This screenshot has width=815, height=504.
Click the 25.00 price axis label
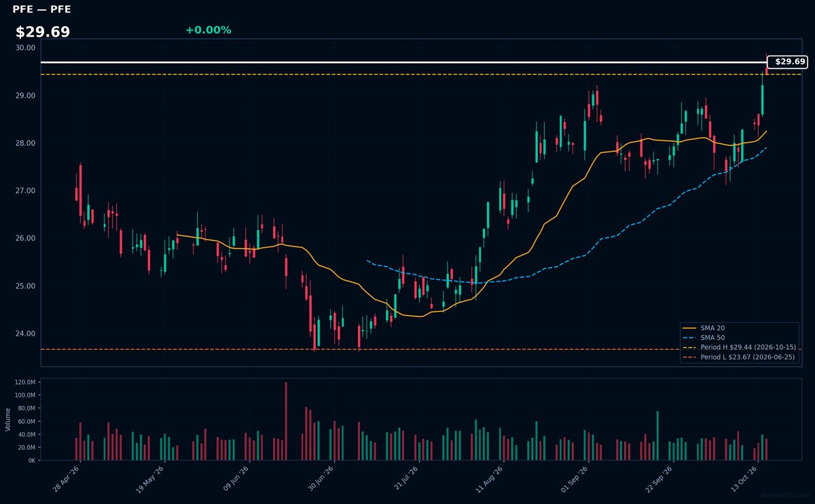click(x=26, y=286)
